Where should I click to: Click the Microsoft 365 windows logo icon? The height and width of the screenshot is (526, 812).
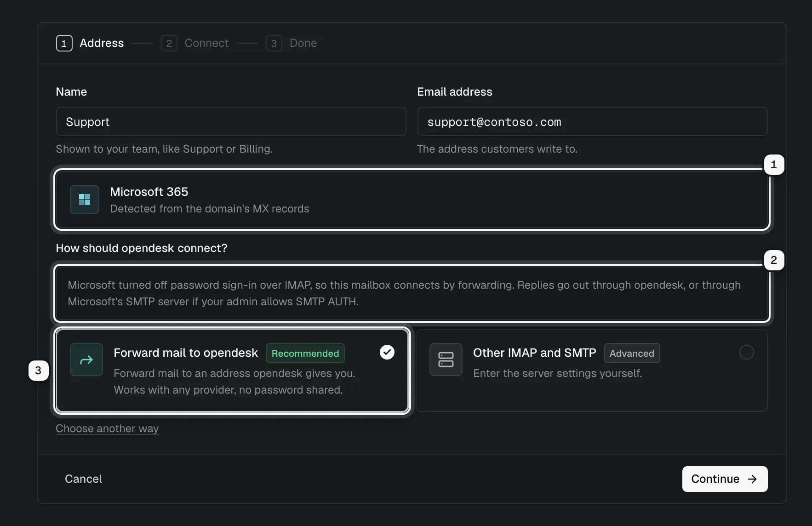click(85, 200)
